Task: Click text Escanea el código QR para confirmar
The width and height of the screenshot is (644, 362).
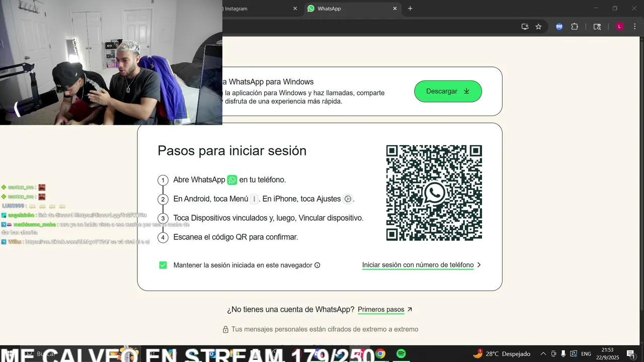Action: 235,237
